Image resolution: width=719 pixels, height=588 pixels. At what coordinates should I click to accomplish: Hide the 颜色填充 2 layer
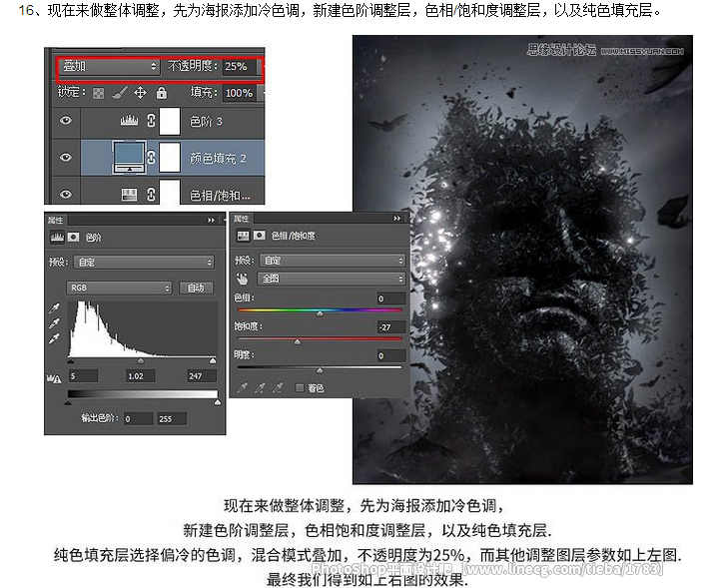(66, 157)
